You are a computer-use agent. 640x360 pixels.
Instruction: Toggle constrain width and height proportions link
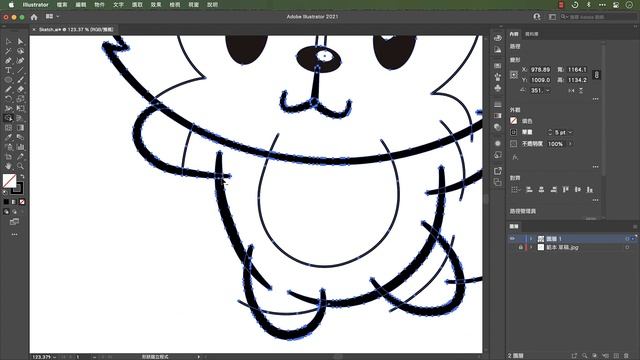[597, 75]
